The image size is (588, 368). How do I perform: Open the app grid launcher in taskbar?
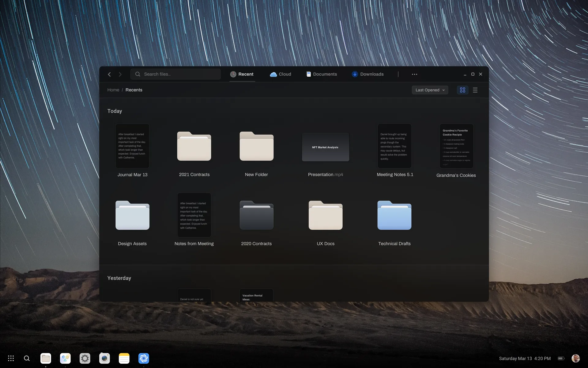click(11, 358)
